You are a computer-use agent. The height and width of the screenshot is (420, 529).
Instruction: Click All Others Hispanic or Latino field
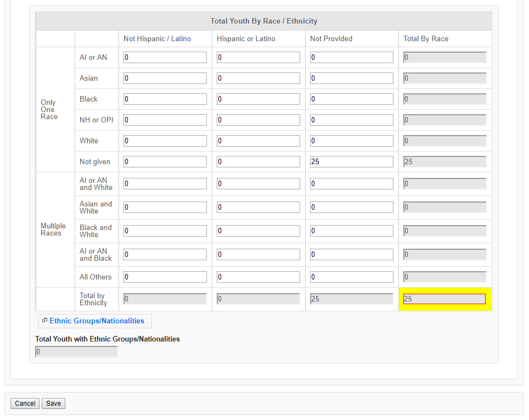click(x=258, y=277)
